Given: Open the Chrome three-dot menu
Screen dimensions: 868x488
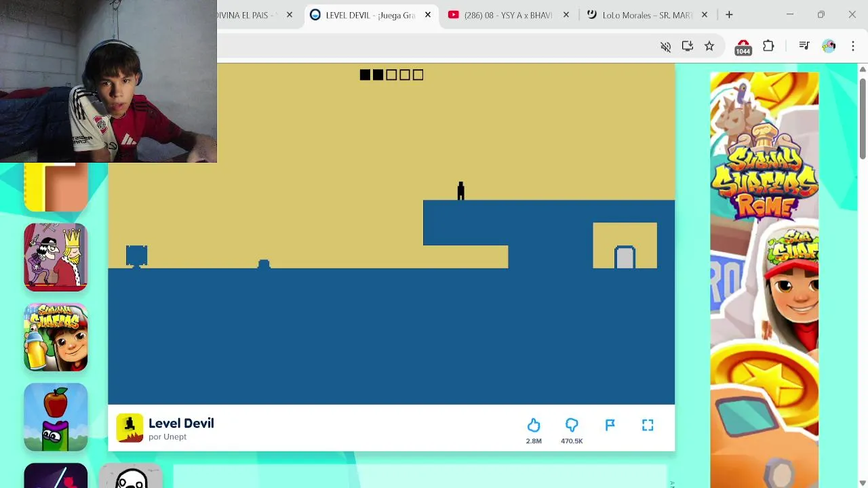Looking at the screenshot, I should point(853,46).
